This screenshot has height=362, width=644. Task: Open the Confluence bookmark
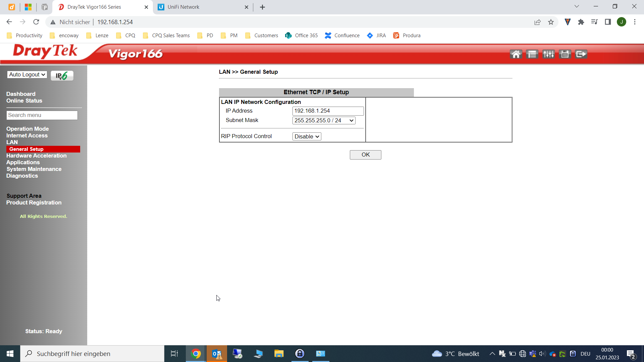(x=342, y=36)
